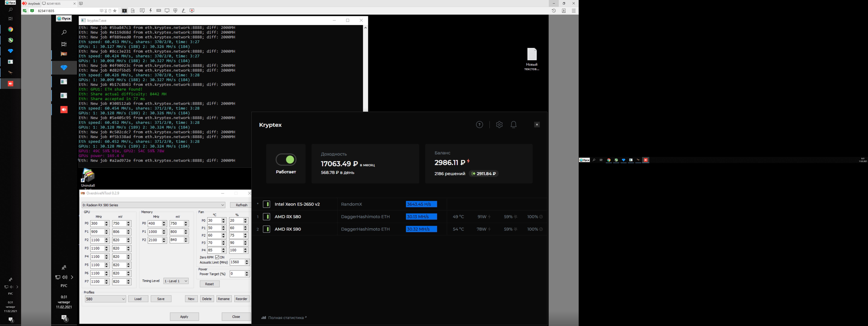
Task: Click Reorder profiles button
Action: [x=242, y=299]
